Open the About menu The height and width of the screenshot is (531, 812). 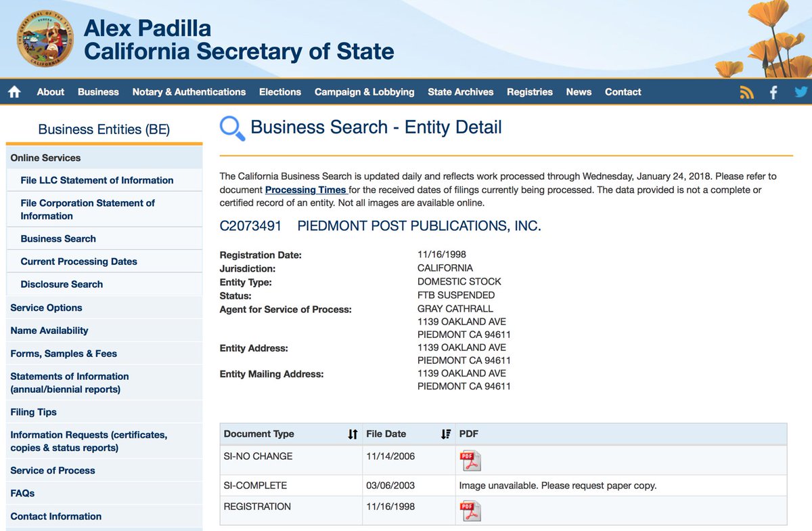pos(51,92)
